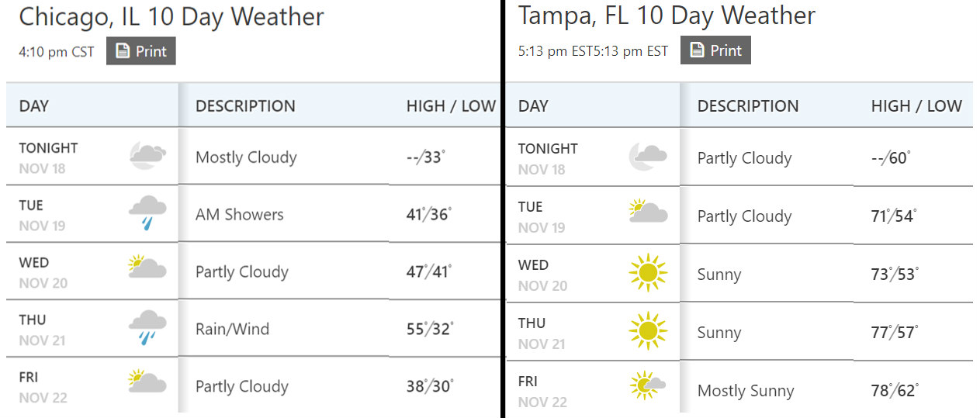
Task: Click the Chicago, IL 10 Day Weather heading
Action: [x=171, y=17]
